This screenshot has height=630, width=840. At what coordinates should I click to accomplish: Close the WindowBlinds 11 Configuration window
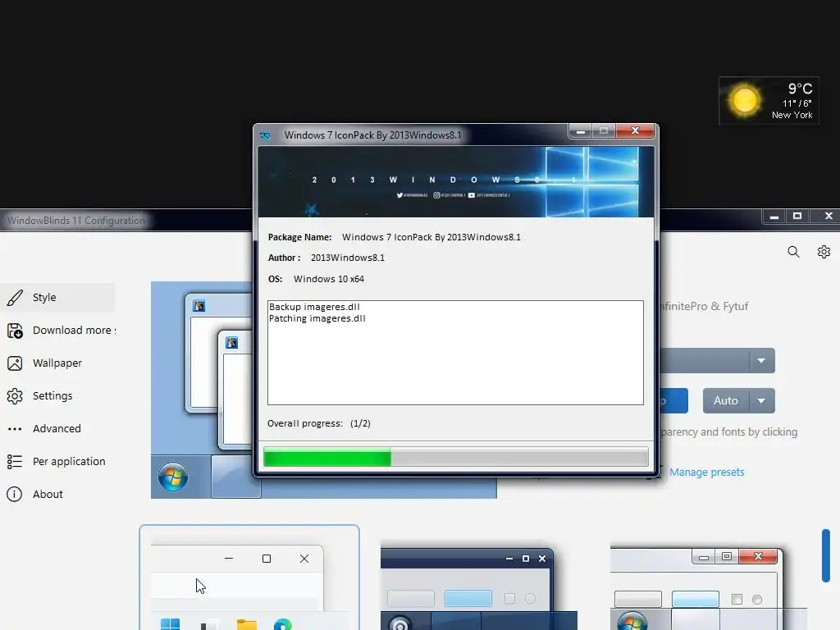click(x=829, y=216)
